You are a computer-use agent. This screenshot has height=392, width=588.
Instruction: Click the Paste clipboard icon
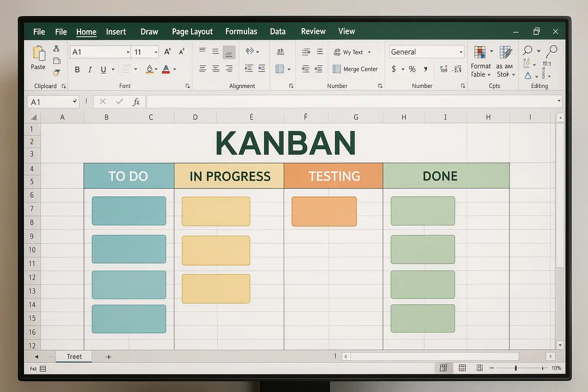coord(38,53)
